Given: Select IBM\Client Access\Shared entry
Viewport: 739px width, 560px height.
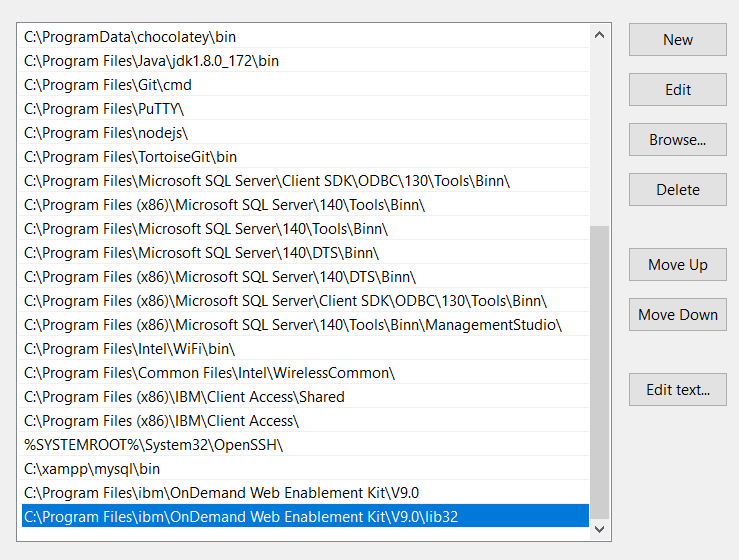Looking at the screenshot, I should [303, 397].
